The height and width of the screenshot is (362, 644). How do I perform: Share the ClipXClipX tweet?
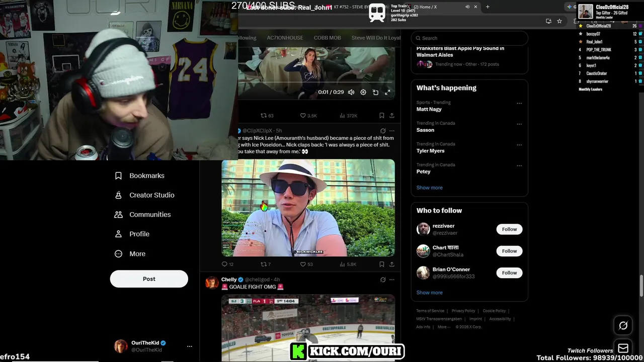392,264
